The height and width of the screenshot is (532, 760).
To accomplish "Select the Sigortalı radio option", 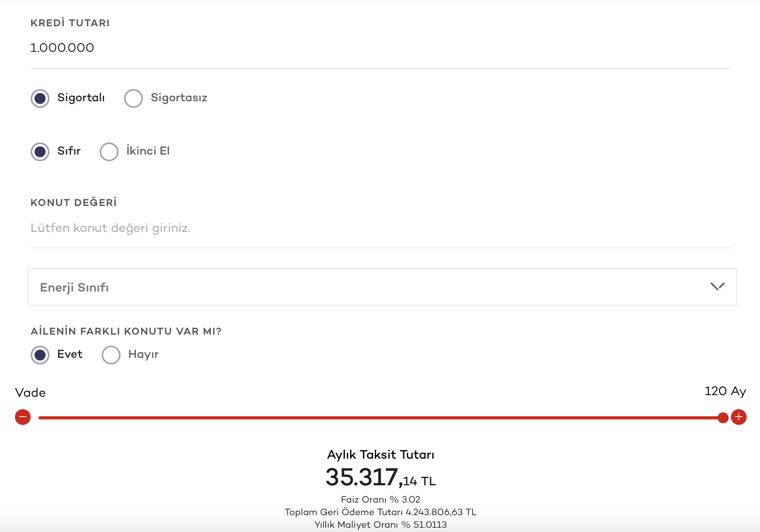I will point(40,98).
